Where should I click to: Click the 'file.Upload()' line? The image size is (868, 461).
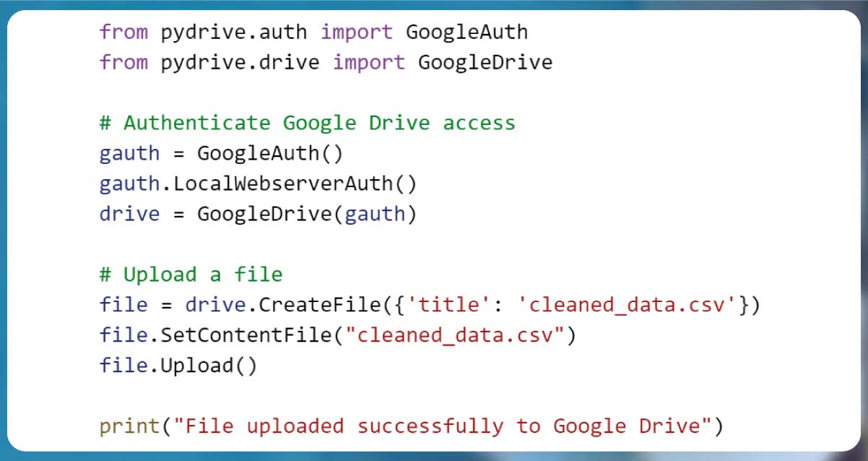coord(178,366)
